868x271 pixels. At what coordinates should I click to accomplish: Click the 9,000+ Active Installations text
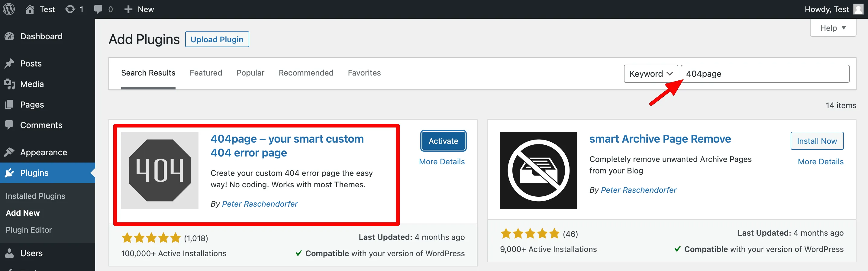click(548, 249)
